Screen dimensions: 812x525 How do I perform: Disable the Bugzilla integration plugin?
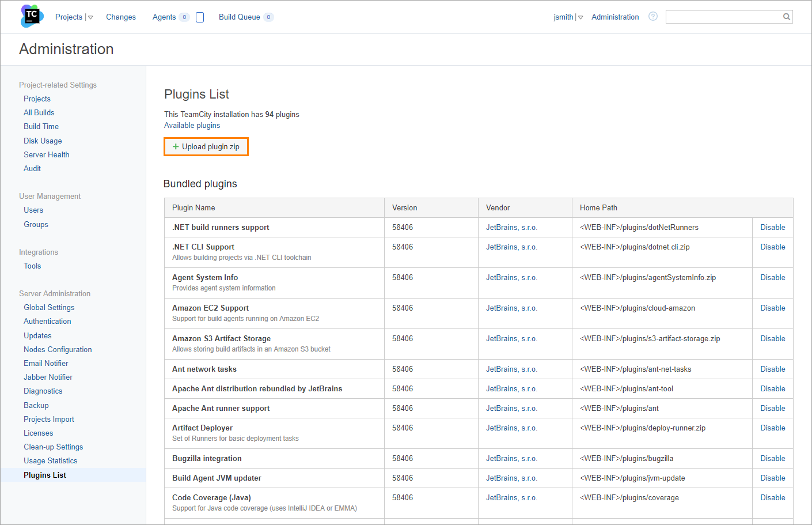click(x=772, y=458)
